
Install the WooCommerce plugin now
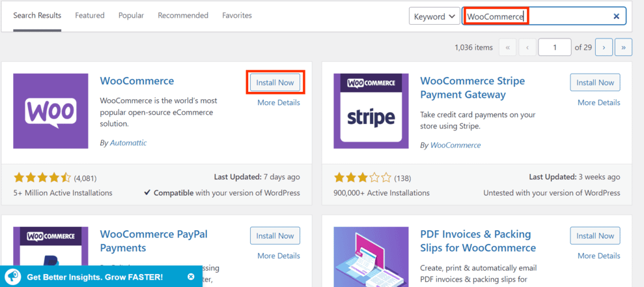(275, 83)
